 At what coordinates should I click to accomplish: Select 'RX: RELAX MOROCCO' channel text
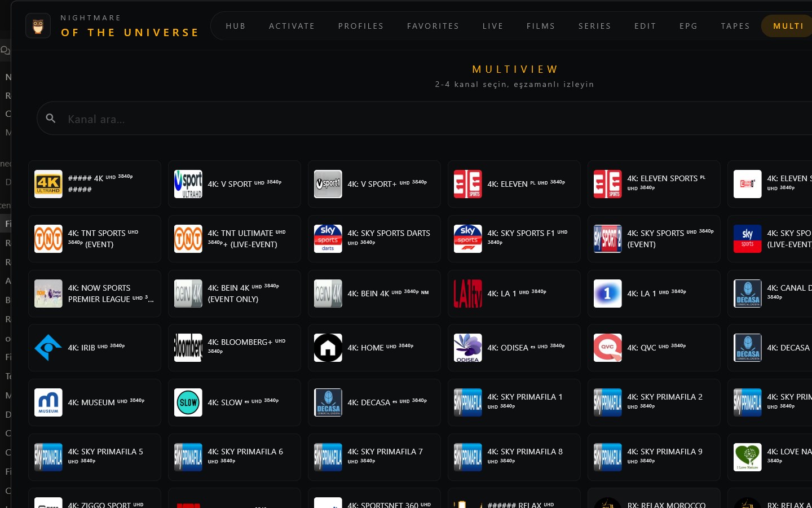(x=667, y=504)
